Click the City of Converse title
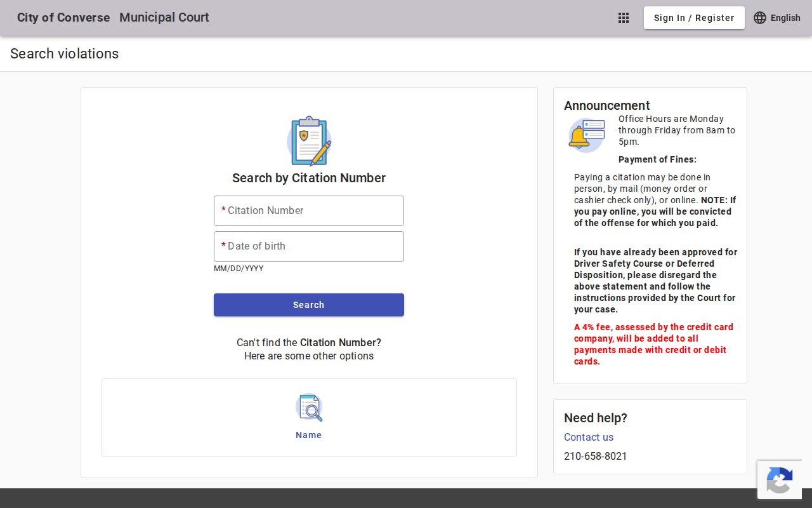Image resolution: width=812 pixels, height=508 pixels. pos(63,18)
